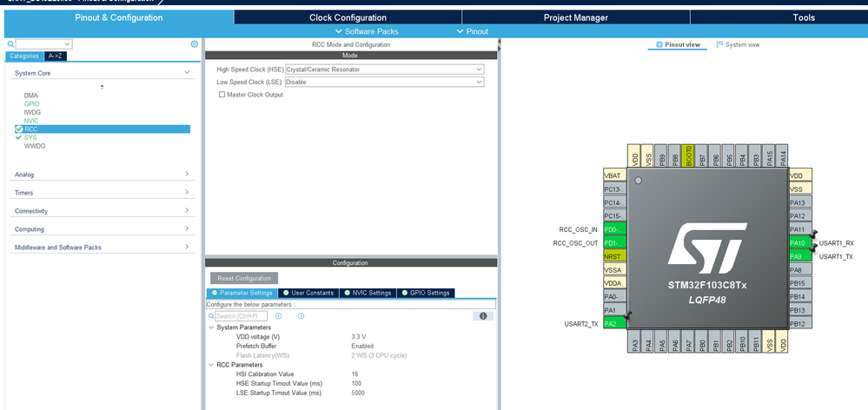Select the PA10 USART1_RX pin on chip
Image resolution: width=868 pixels, height=410 pixels.
[x=800, y=243]
